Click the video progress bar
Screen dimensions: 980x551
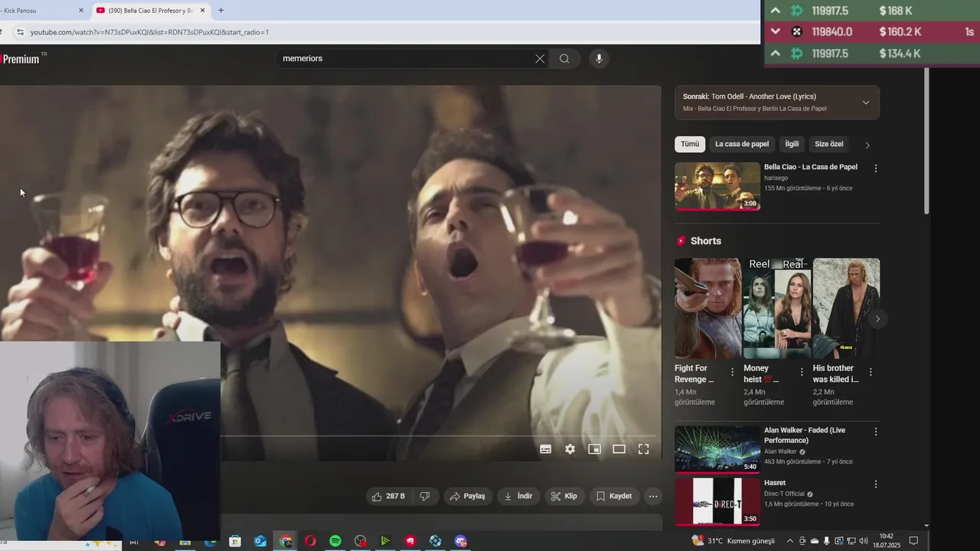point(441,436)
